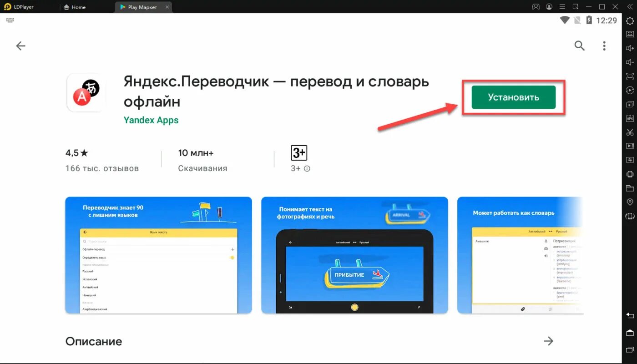Click the 3+ age rating info icon
The image size is (637, 364).
pyautogui.click(x=307, y=168)
